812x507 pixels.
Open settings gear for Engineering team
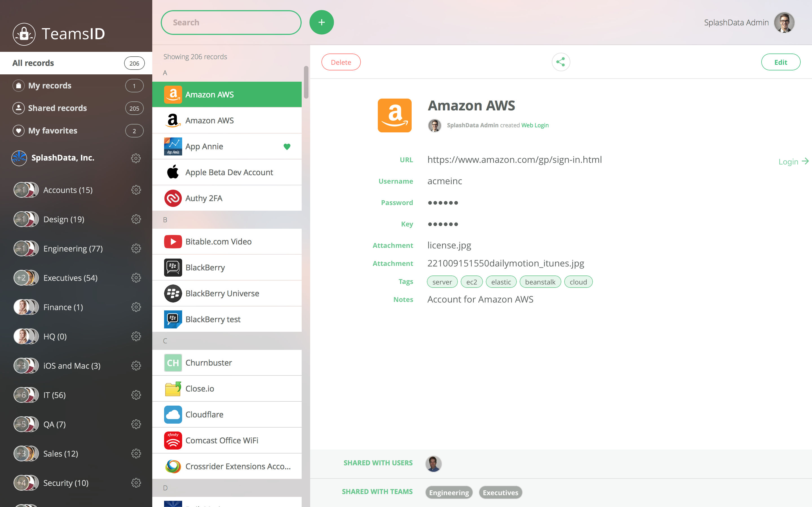(x=136, y=248)
